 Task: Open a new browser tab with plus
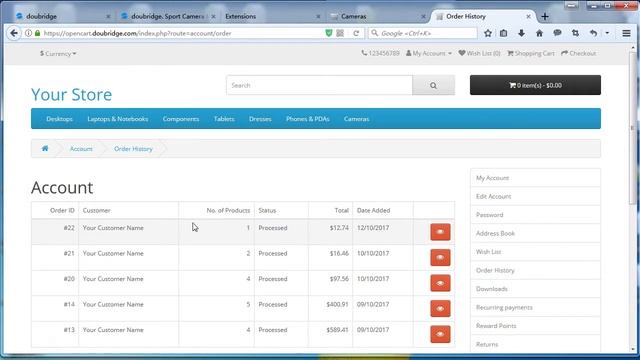click(x=544, y=16)
